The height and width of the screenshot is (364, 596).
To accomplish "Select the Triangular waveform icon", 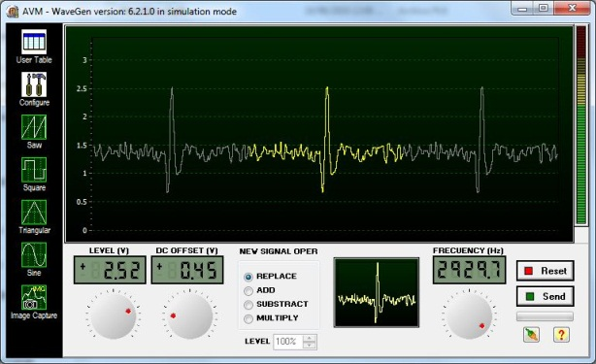I will (x=34, y=213).
